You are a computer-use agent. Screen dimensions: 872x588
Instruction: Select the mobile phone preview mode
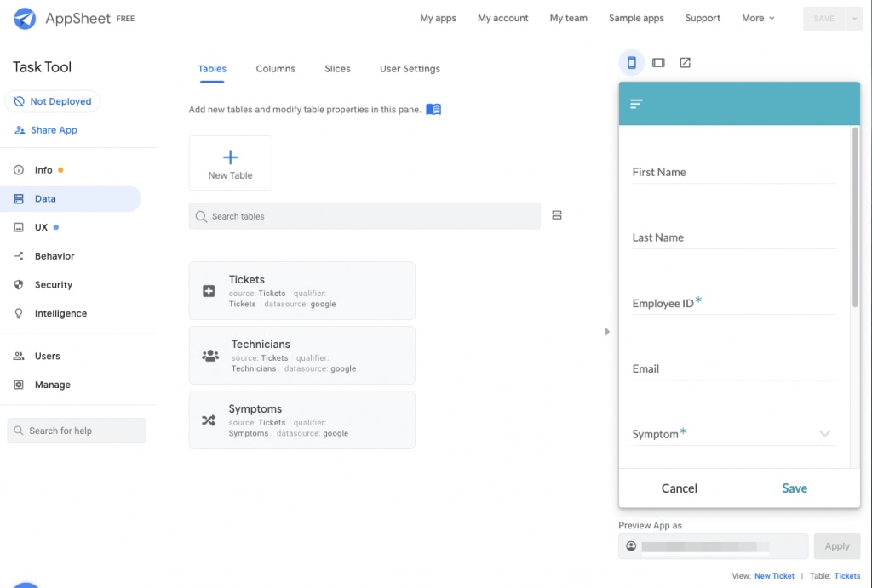631,62
